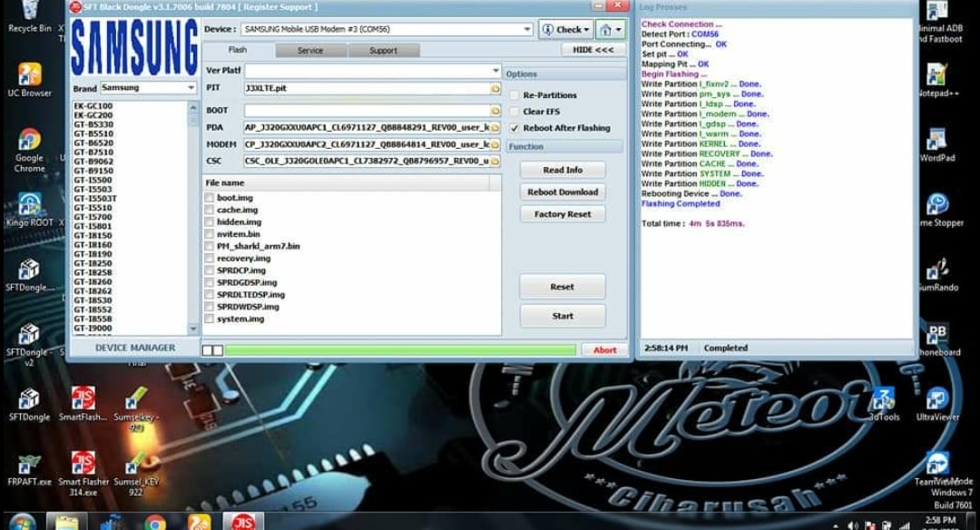980x530 pixels.
Task: Tick the cache.img checkbox
Action: [210, 210]
